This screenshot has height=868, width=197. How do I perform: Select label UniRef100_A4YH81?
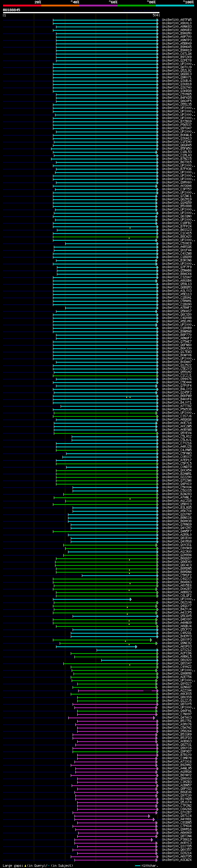point(177,819)
